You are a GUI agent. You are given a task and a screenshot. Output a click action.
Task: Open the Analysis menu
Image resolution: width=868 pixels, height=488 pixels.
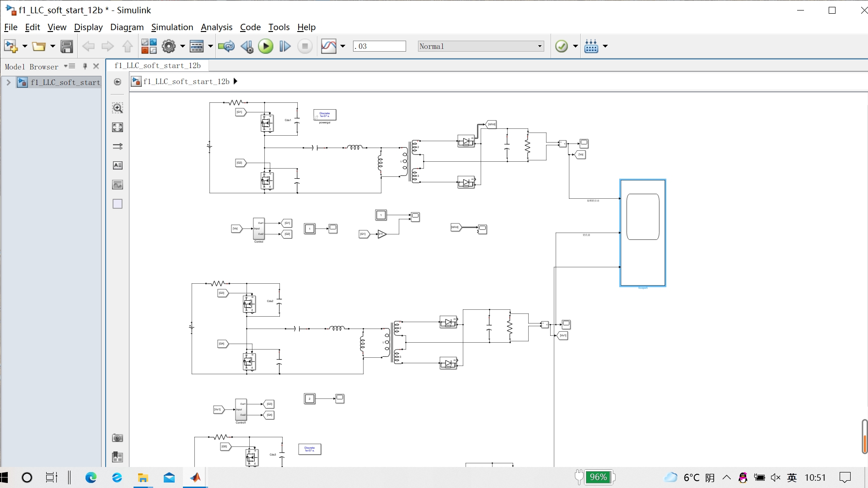[x=216, y=27]
